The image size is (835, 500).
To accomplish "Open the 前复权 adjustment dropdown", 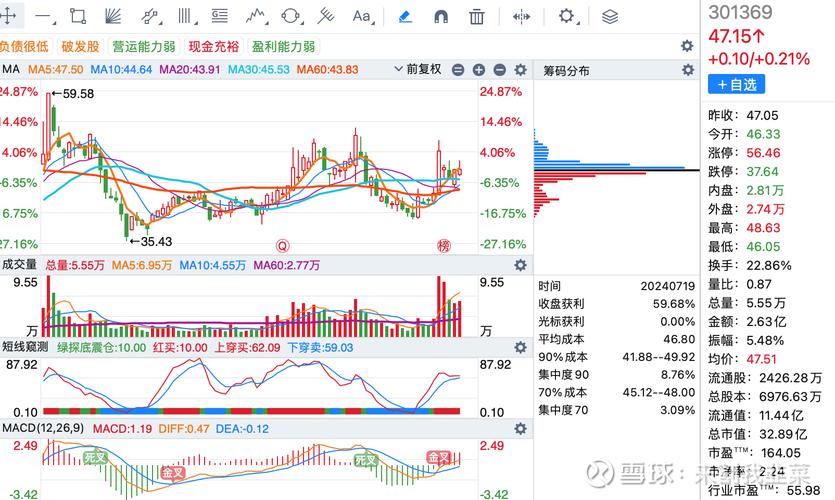I will pos(418,69).
